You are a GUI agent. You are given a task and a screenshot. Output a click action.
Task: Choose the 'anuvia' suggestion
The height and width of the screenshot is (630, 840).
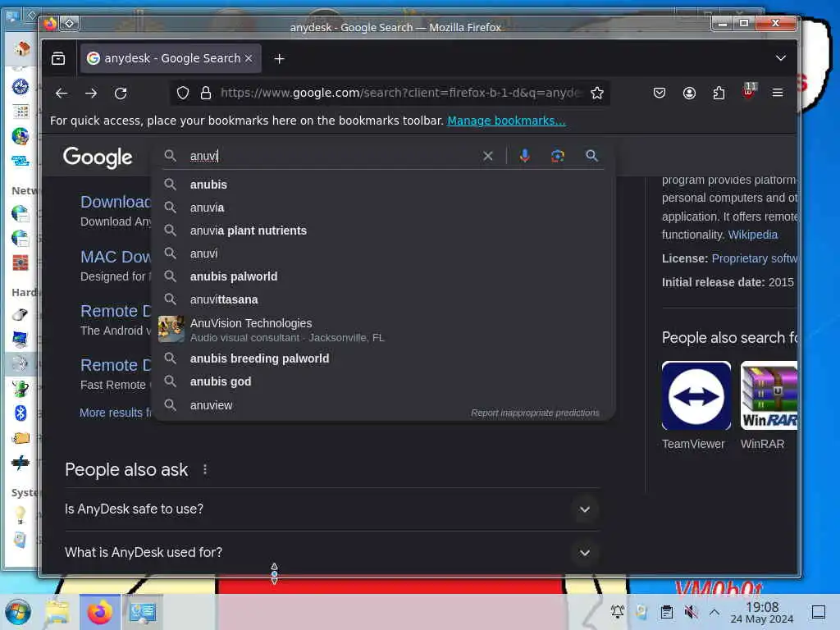coord(384,208)
